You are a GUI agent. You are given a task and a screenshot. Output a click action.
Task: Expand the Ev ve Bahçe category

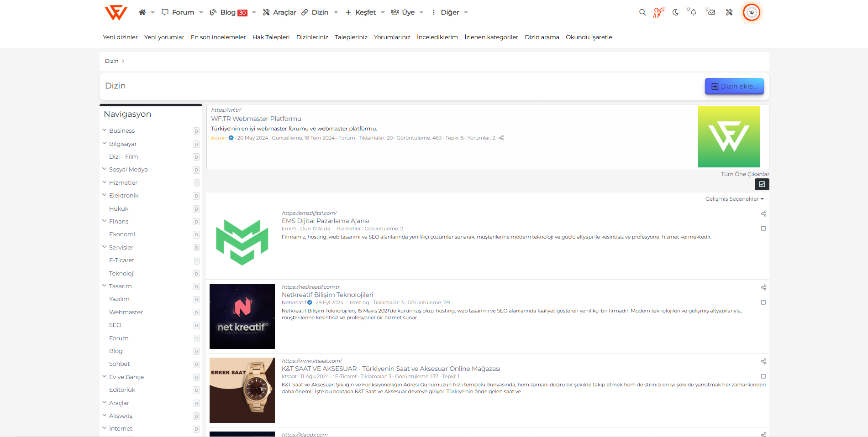click(105, 376)
